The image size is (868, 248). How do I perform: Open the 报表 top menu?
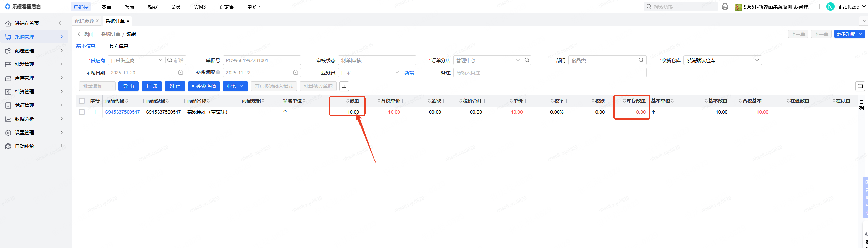pyautogui.click(x=130, y=7)
